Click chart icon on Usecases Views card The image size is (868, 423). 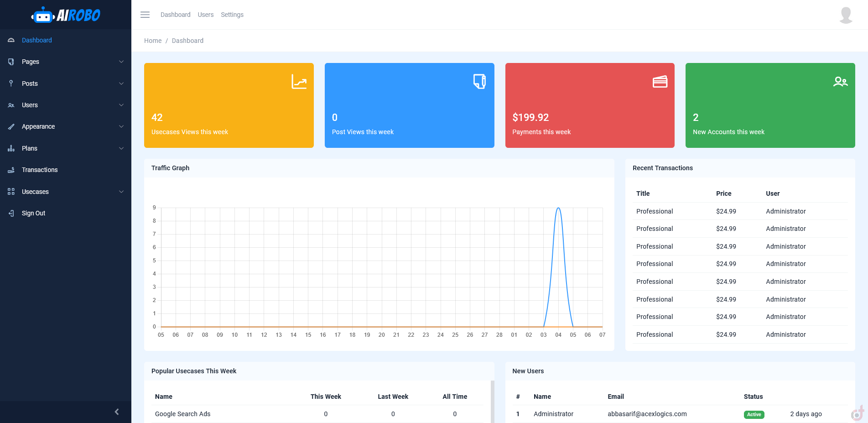click(x=299, y=82)
